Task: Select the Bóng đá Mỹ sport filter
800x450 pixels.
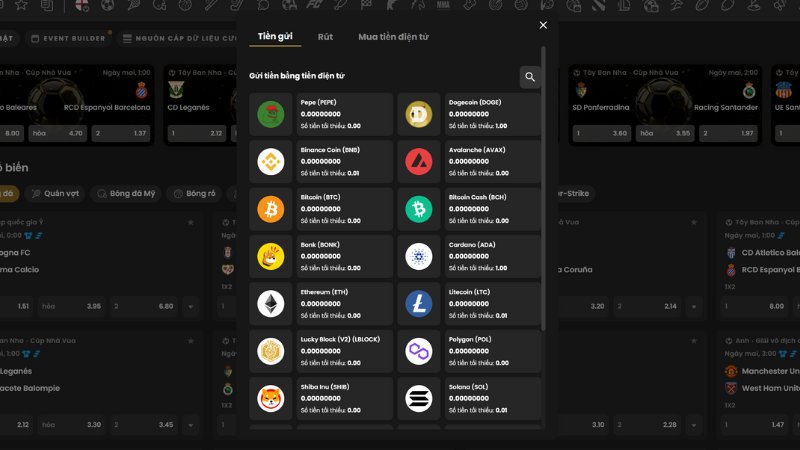Action: click(126, 193)
